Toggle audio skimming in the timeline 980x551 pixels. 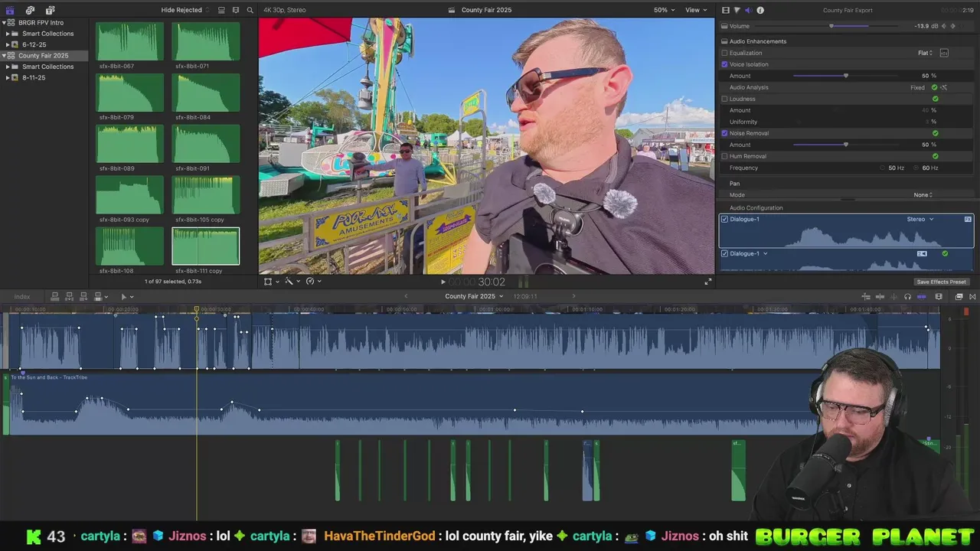[893, 296]
